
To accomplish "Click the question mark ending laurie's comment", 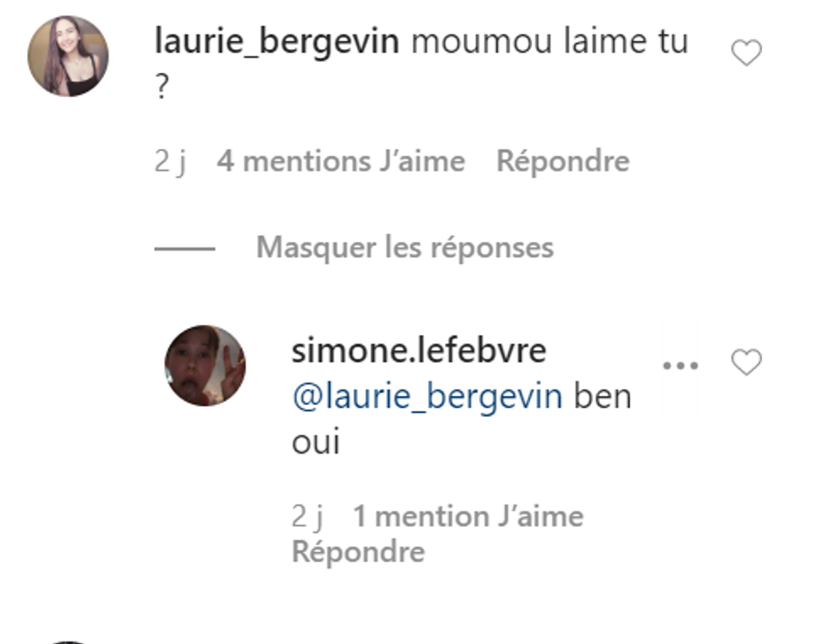I will (x=162, y=86).
